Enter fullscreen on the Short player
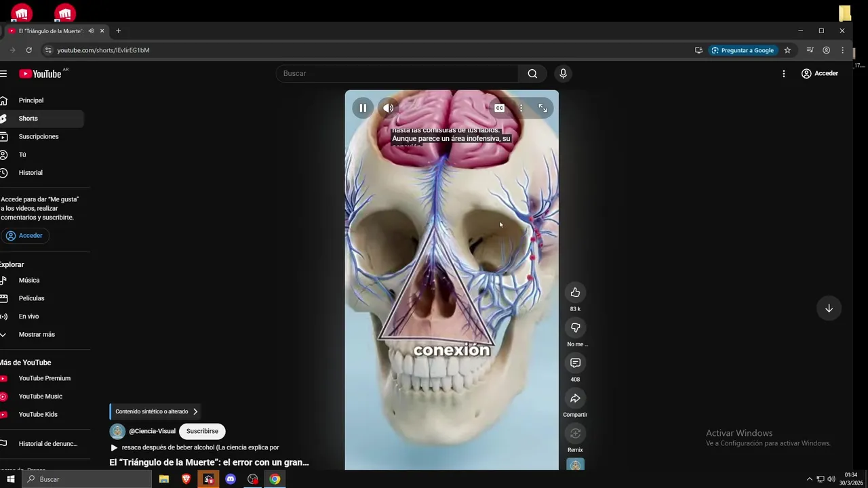This screenshot has width=868, height=488. pos(542,108)
